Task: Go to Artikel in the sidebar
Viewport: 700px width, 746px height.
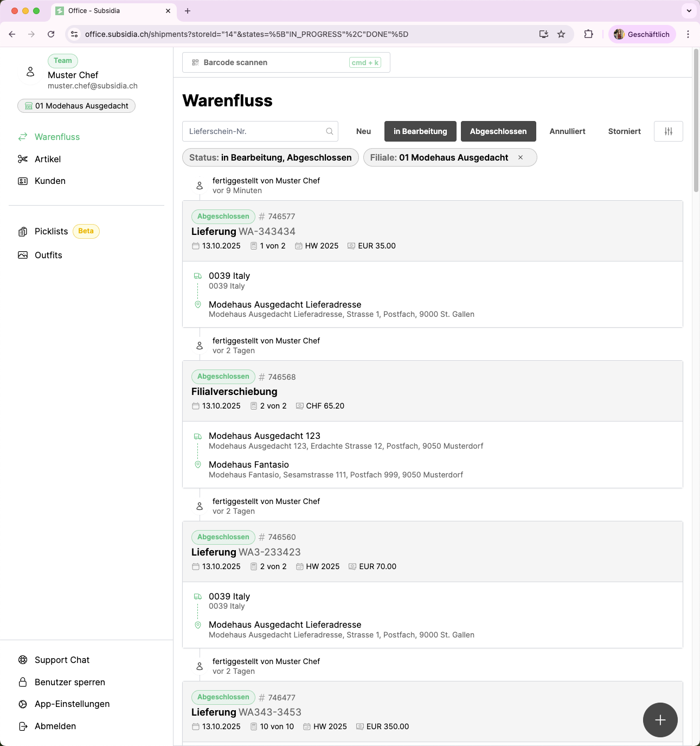Action: pos(48,159)
